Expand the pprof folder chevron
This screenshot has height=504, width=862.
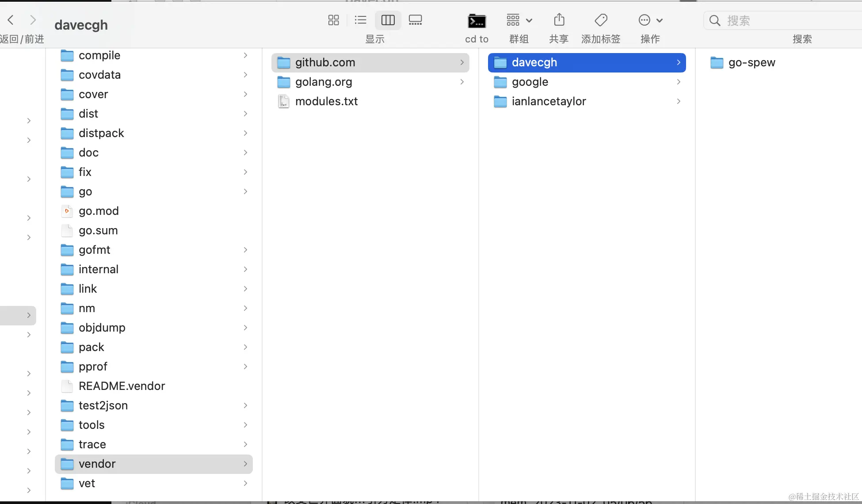click(245, 367)
